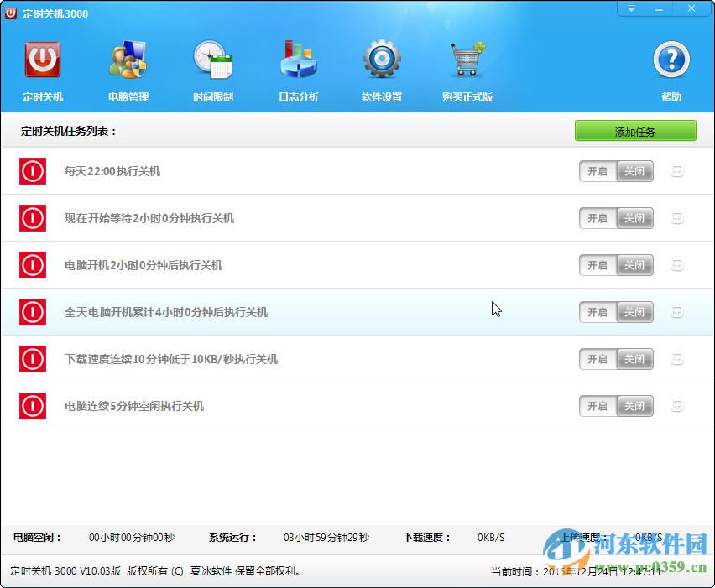The height and width of the screenshot is (588, 715).
Task: Open the 购买正式版 shopping cart icon
Action: (467, 60)
